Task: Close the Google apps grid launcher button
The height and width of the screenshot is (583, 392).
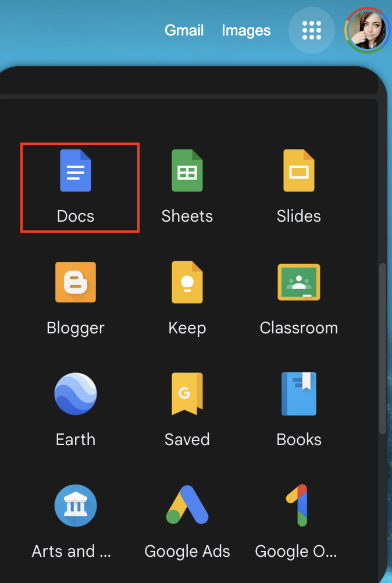Action: [312, 30]
